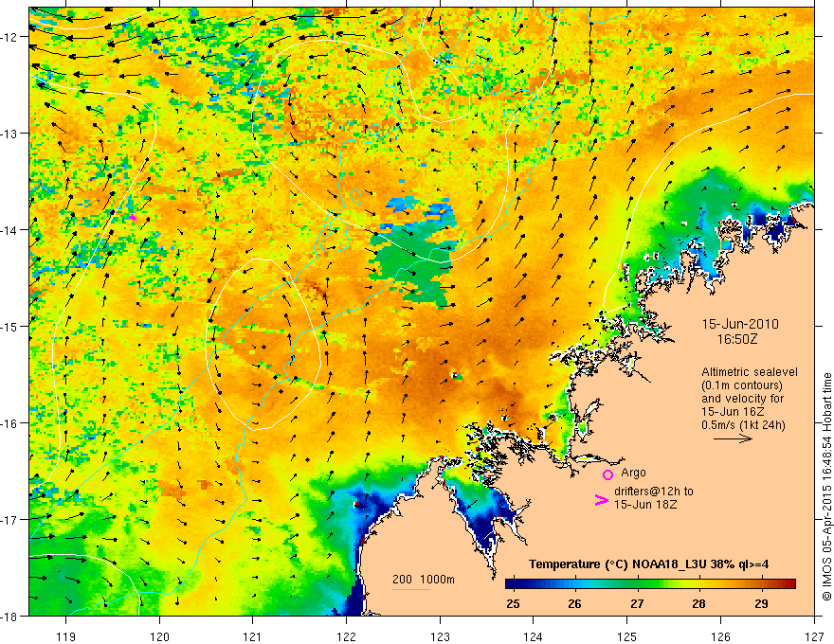Click the longitude axis label '119'
Viewport: 834px width, 644px height.
(66, 636)
